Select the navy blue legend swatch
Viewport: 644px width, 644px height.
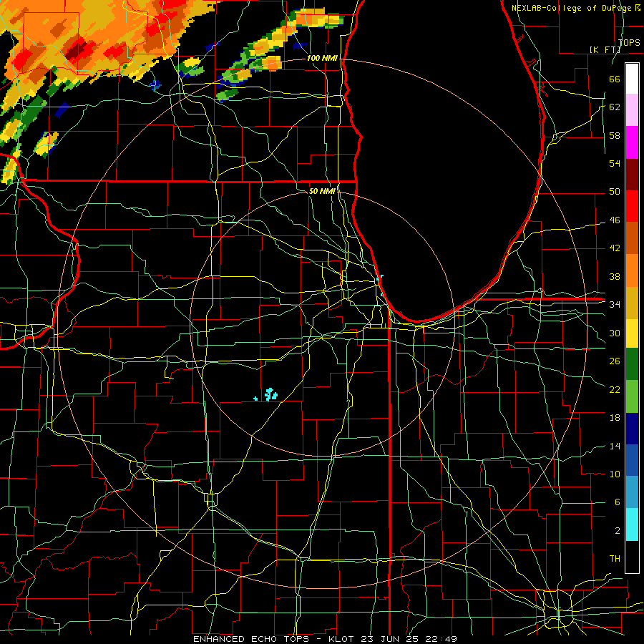pyautogui.click(x=632, y=429)
